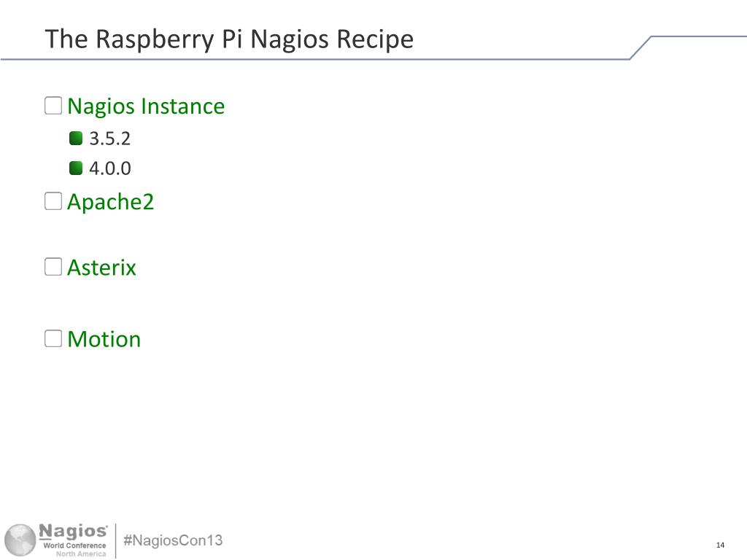Click the divider line beside the hashtag

[x=116, y=540]
